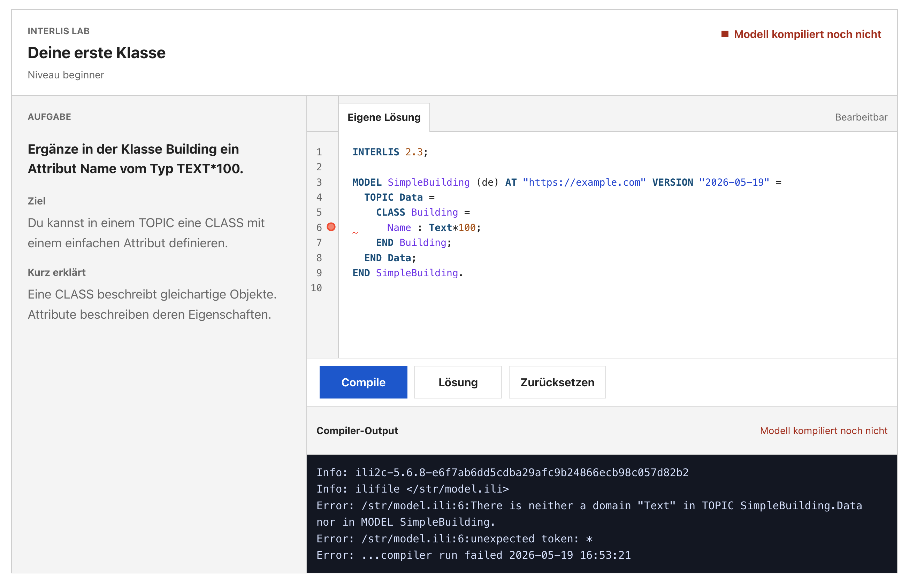The width and height of the screenshot is (909, 588).
Task: Click the red squiggle error underline on line 6
Action: point(355,233)
